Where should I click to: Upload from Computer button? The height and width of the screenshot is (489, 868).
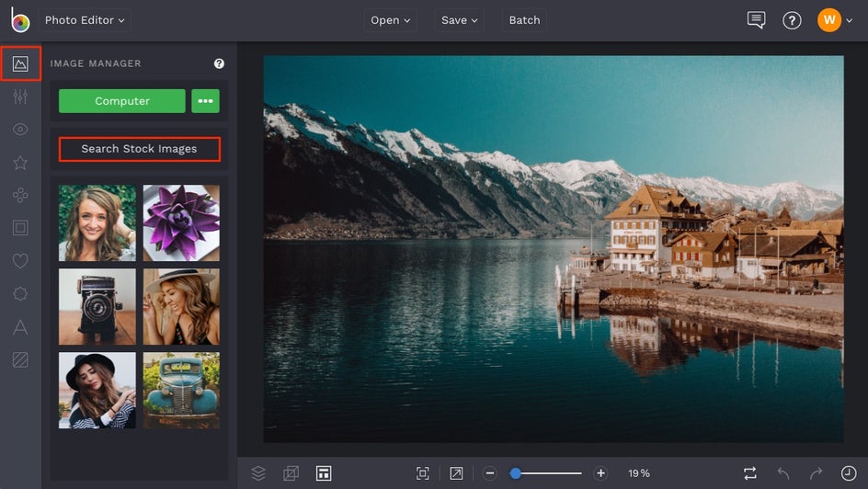click(121, 101)
